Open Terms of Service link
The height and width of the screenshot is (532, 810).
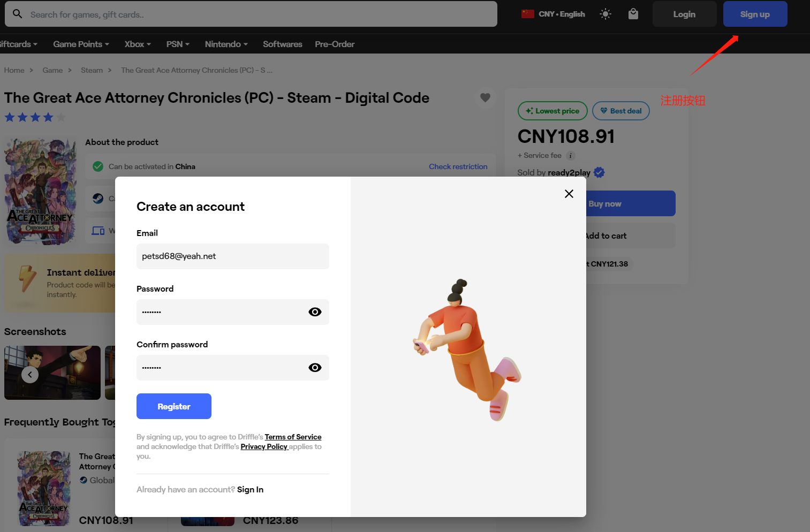(x=293, y=437)
